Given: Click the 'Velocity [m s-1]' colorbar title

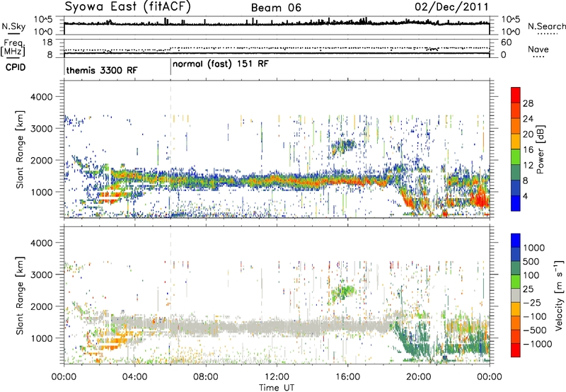Looking at the screenshot, I should click(x=559, y=295).
